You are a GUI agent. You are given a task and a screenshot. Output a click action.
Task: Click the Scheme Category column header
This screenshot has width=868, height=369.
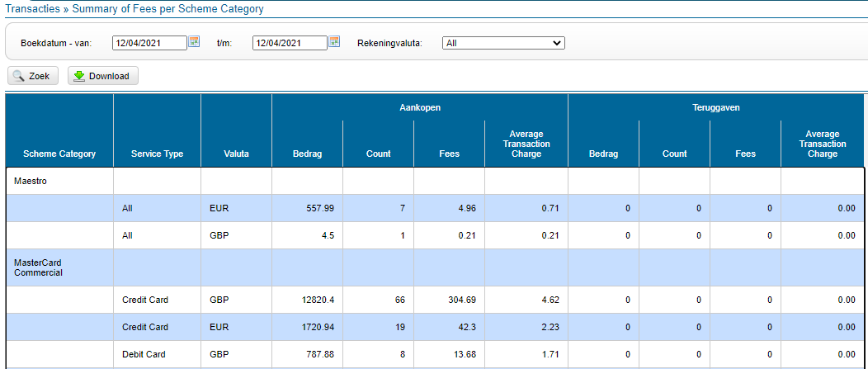tap(59, 154)
